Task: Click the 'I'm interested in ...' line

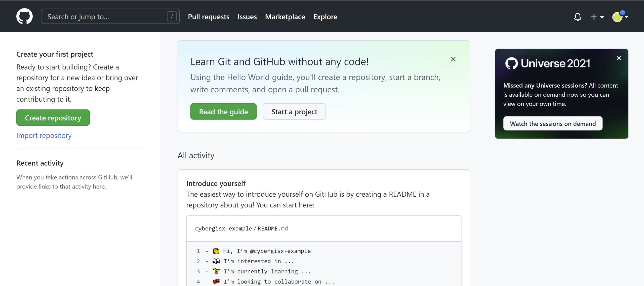Action: [259, 261]
